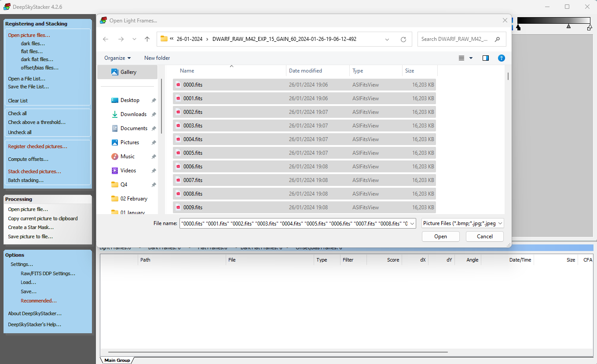Click Recommended settings link

39,301
